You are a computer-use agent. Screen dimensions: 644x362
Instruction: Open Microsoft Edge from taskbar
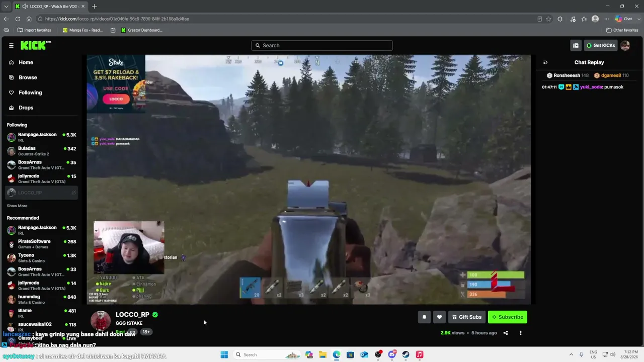point(336,354)
